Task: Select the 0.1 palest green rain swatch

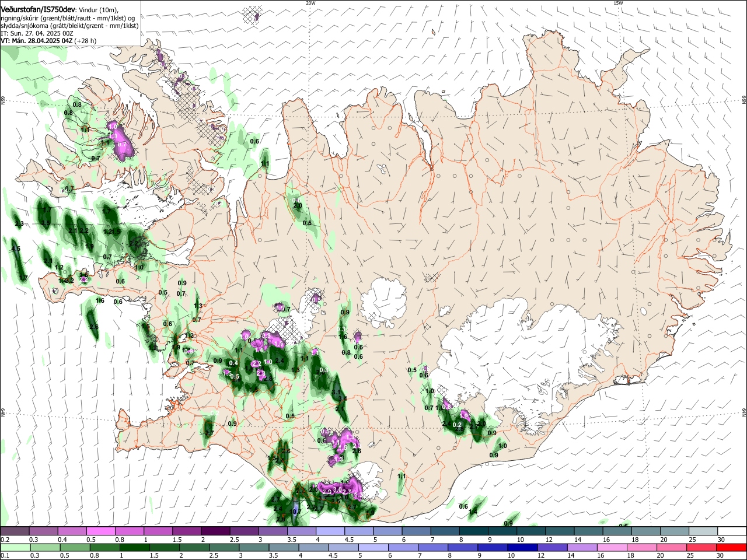Action: (x=15, y=547)
